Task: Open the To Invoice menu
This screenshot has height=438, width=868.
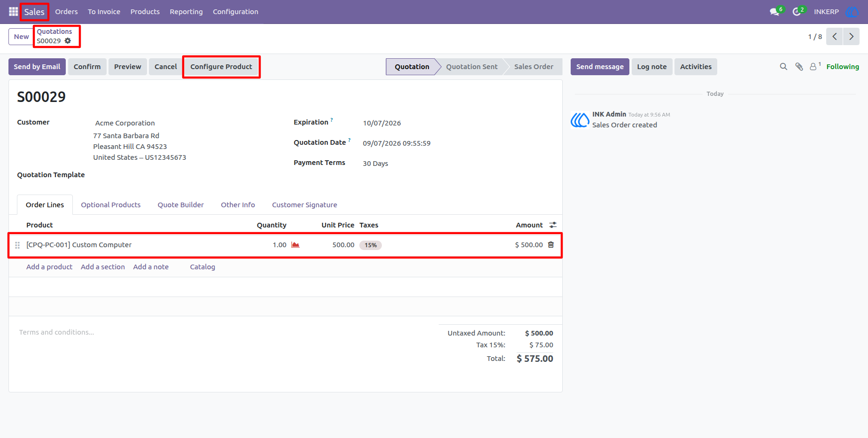Action: point(104,12)
